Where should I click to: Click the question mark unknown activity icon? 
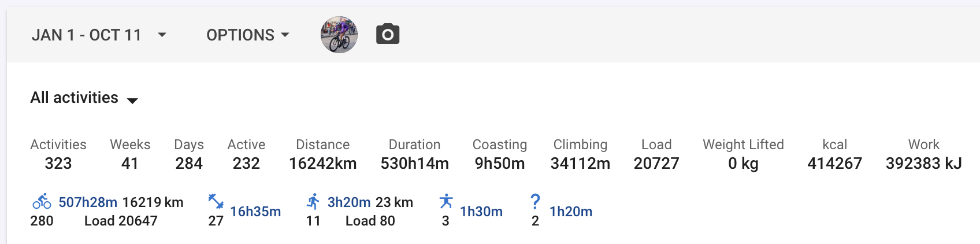[535, 201]
